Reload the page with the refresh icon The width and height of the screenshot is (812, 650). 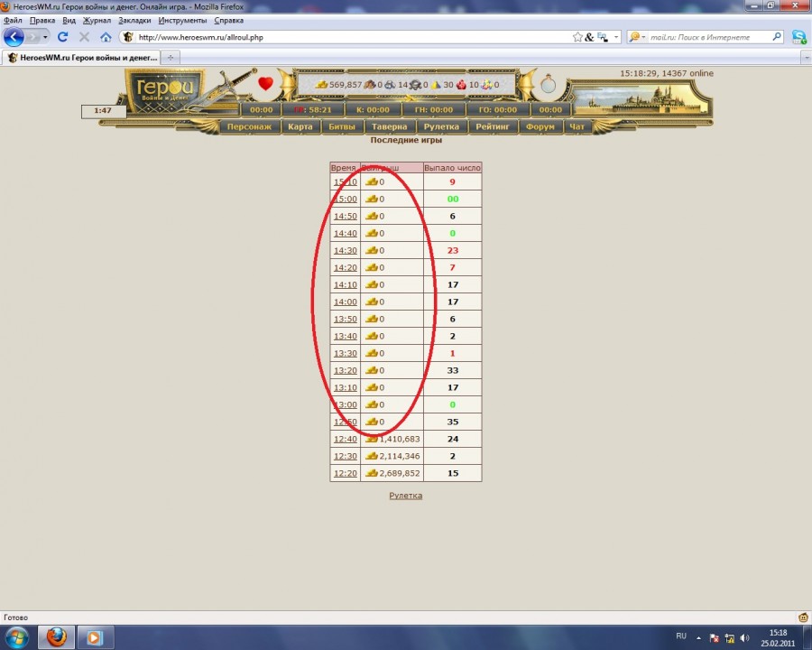[62, 37]
